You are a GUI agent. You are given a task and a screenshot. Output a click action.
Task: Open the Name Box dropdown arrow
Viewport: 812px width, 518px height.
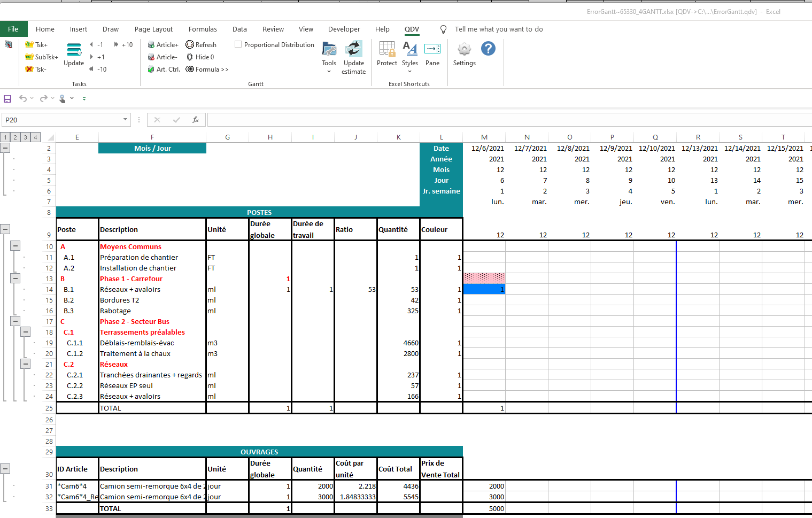pos(125,120)
